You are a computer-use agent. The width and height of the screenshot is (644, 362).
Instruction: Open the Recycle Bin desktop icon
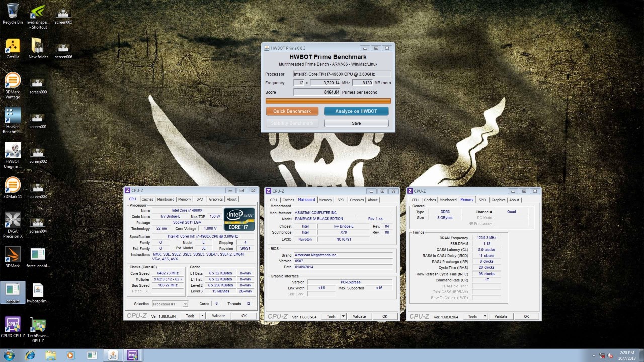[x=13, y=14]
